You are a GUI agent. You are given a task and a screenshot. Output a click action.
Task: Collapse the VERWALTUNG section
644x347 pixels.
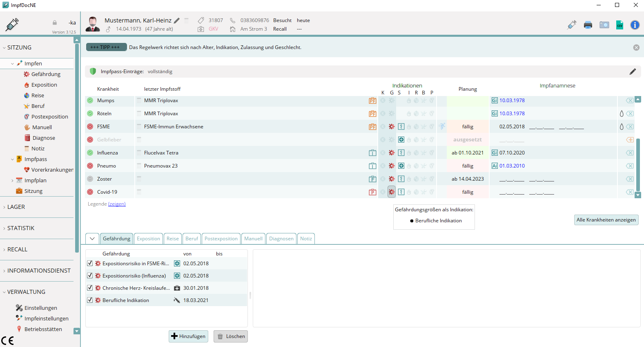4,292
